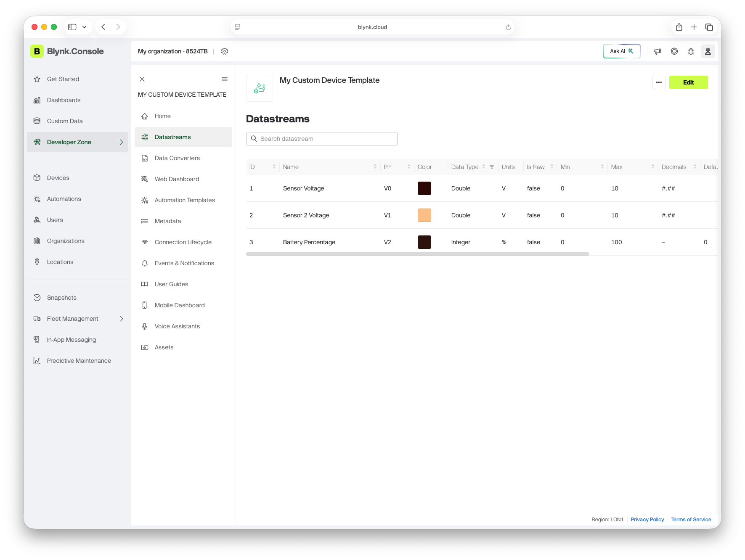The image size is (745, 560).
Task: Close the template side menu
Action: pyautogui.click(x=142, y=79)
